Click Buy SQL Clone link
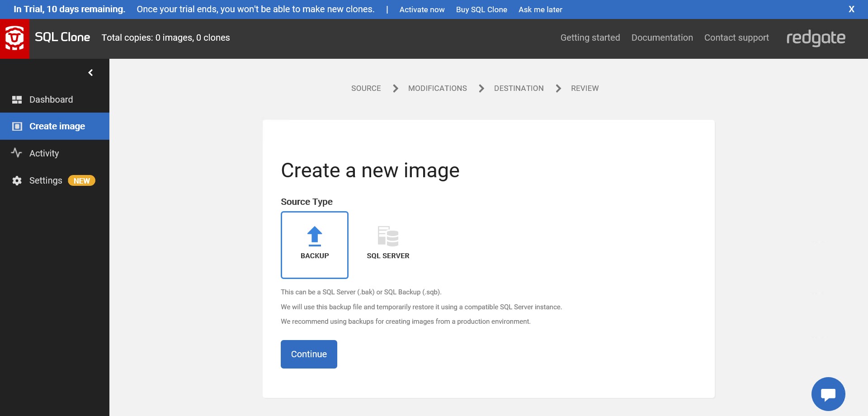This screenshot has width=868, height=416. pos(481,9)
